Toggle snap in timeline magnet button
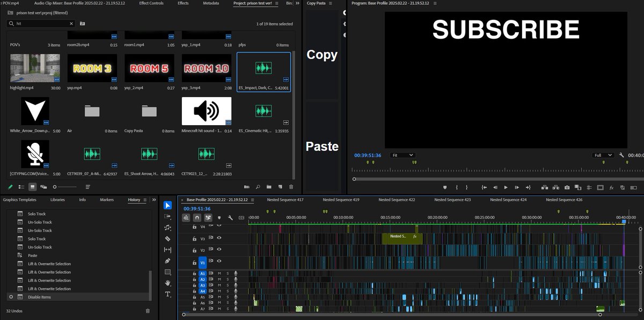644x320 pixels. [x=197, y=218]
